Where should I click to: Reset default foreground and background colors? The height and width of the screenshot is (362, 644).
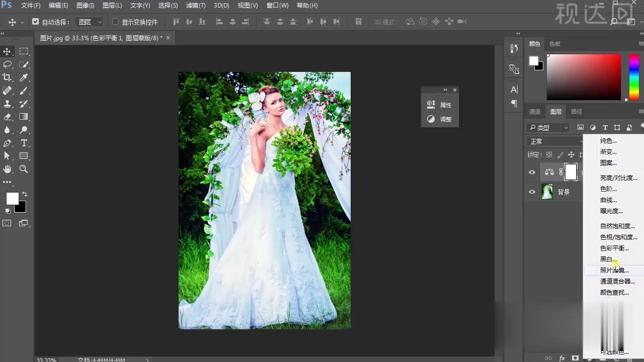pyautogui.click(x=8, y=211)
